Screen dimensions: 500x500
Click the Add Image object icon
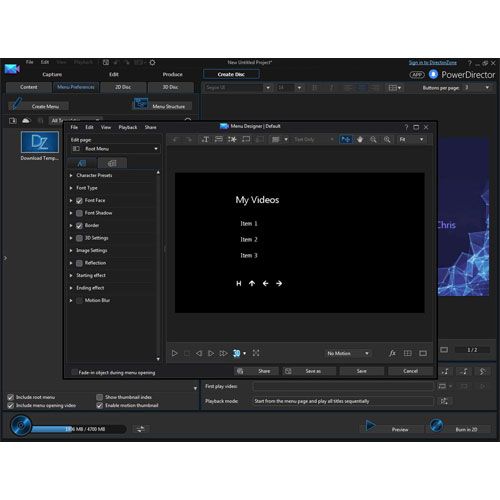click(x=246, y=139)
